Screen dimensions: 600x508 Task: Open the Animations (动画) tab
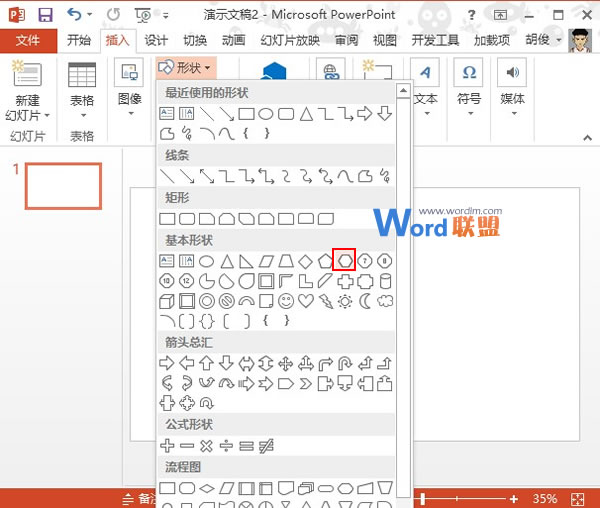(x=233, y=40)
